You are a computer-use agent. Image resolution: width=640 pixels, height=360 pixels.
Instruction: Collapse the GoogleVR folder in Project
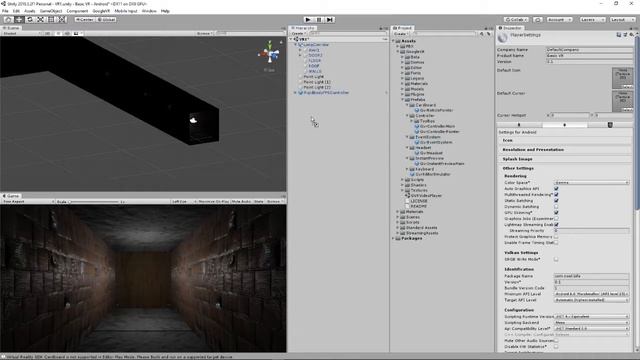coord(398,52)
